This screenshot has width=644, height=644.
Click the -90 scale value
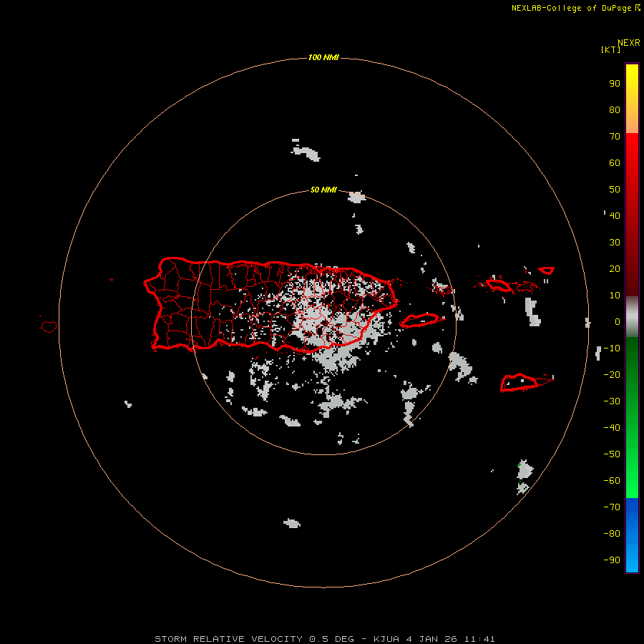[612, 560]
